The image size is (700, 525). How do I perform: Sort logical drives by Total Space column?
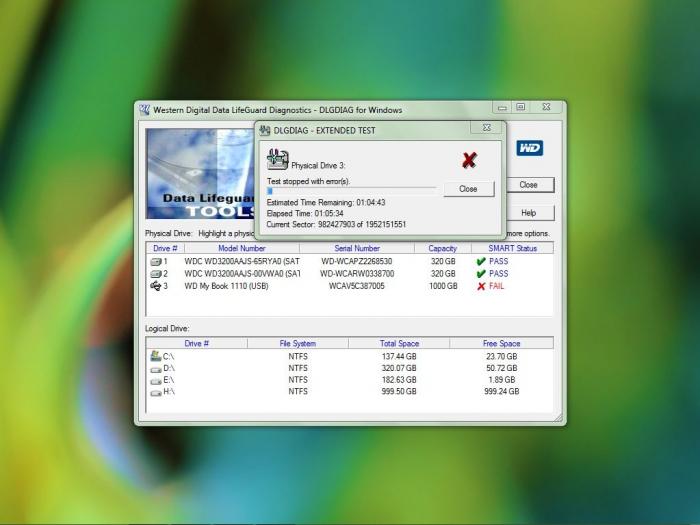click(x=399, y=343)
